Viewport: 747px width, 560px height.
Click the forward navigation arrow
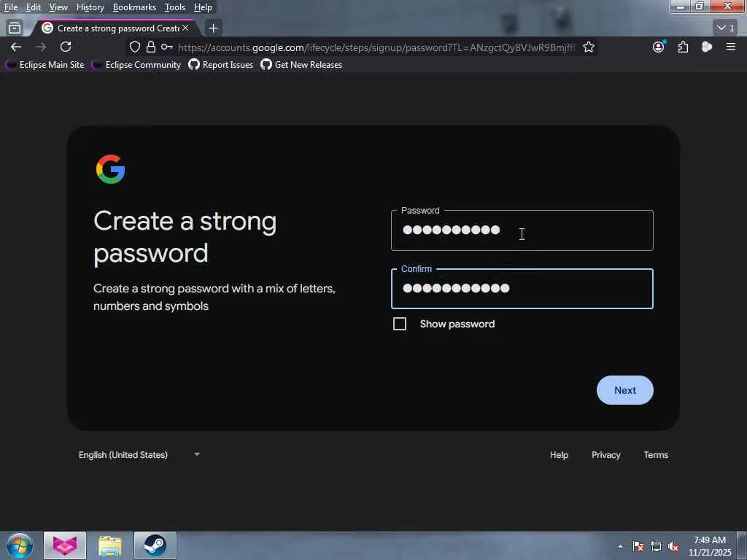(x=41, y=47)
